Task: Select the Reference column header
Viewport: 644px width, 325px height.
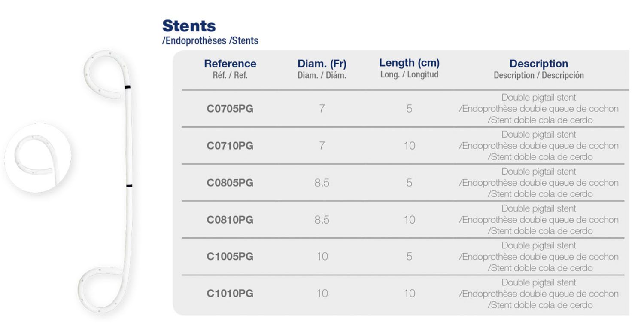Action: (230, 69)
